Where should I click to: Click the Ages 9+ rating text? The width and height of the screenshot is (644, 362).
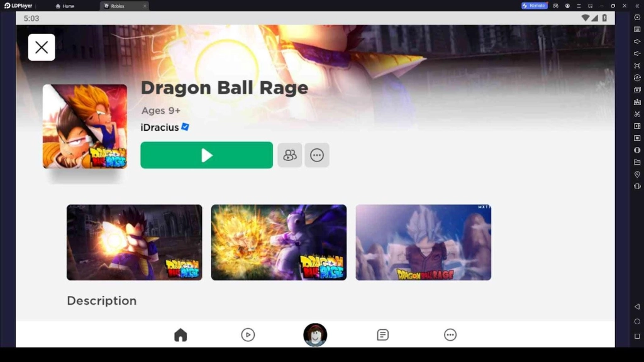[161, 111]
